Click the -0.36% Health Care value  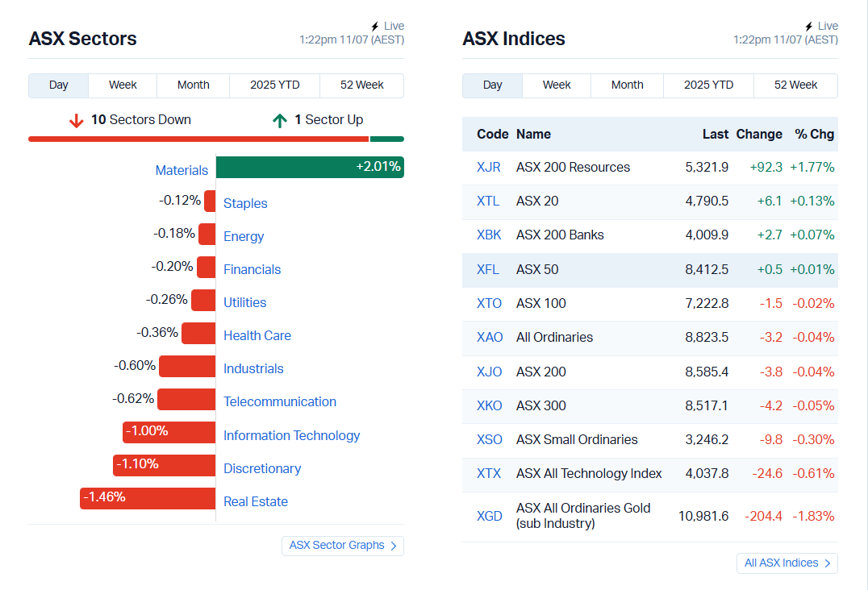coord(157,332)
